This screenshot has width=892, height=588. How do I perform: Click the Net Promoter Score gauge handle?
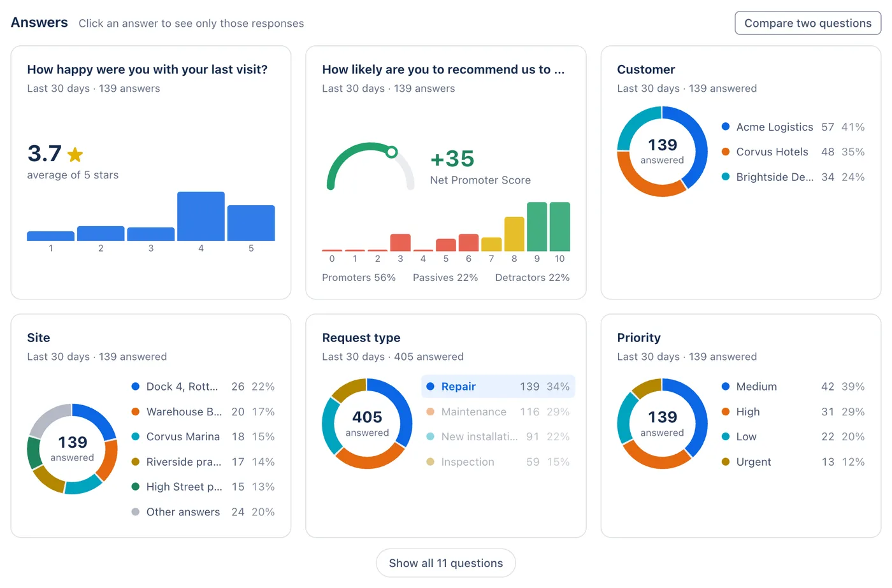click(392, 152)
